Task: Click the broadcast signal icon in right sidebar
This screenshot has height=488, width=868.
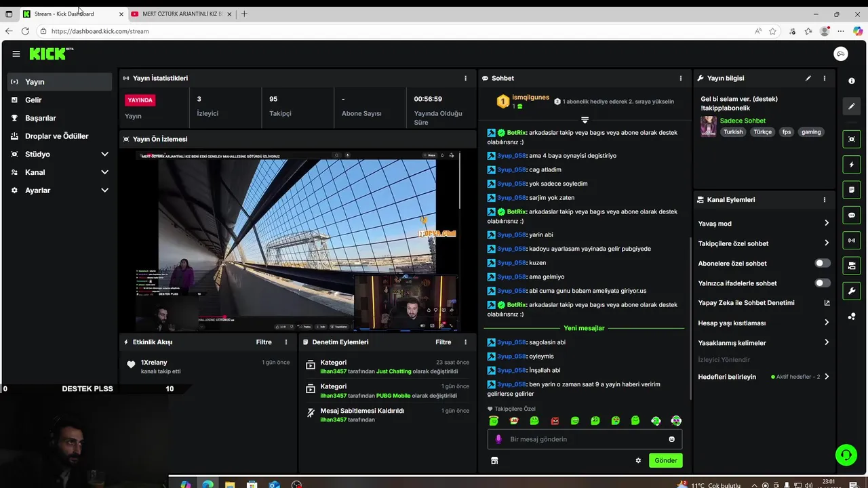Action: coord(852,240)
